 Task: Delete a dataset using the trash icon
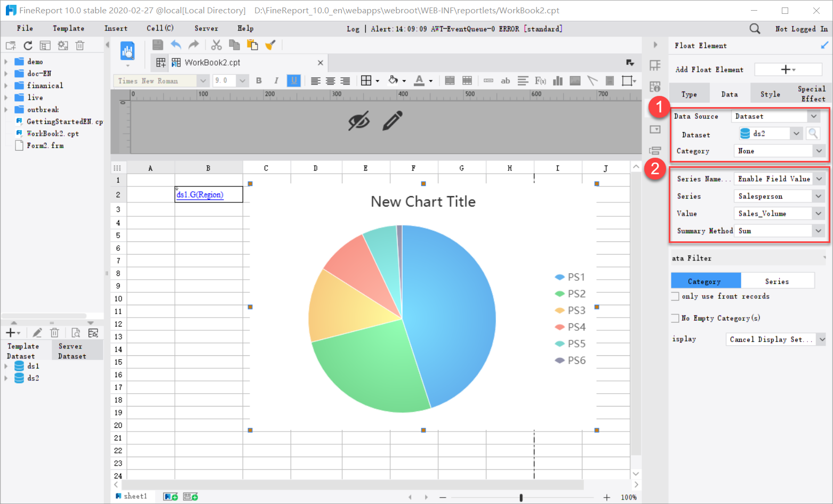coord(54,332)
